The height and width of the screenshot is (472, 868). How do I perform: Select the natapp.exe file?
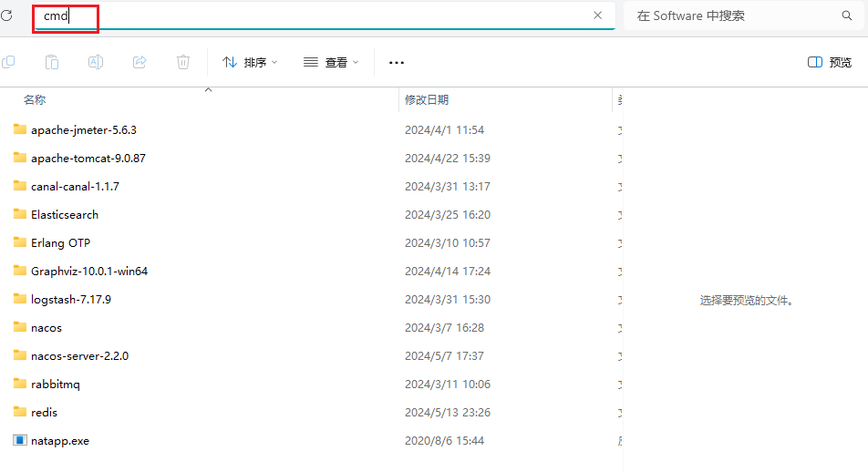(60, 441)
